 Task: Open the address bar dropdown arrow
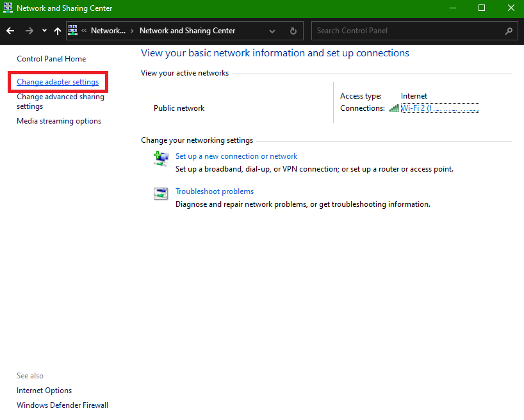[272, 30]
